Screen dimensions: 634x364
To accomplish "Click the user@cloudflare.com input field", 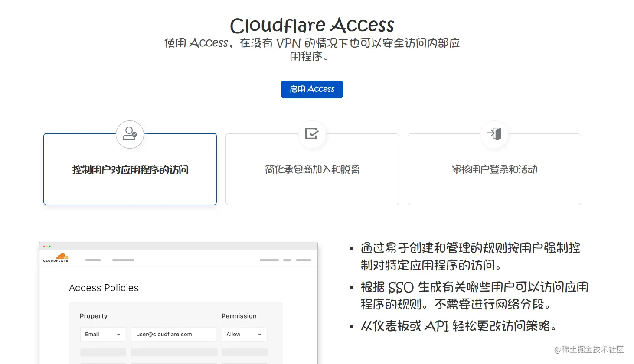I will [x=174, y=335].
